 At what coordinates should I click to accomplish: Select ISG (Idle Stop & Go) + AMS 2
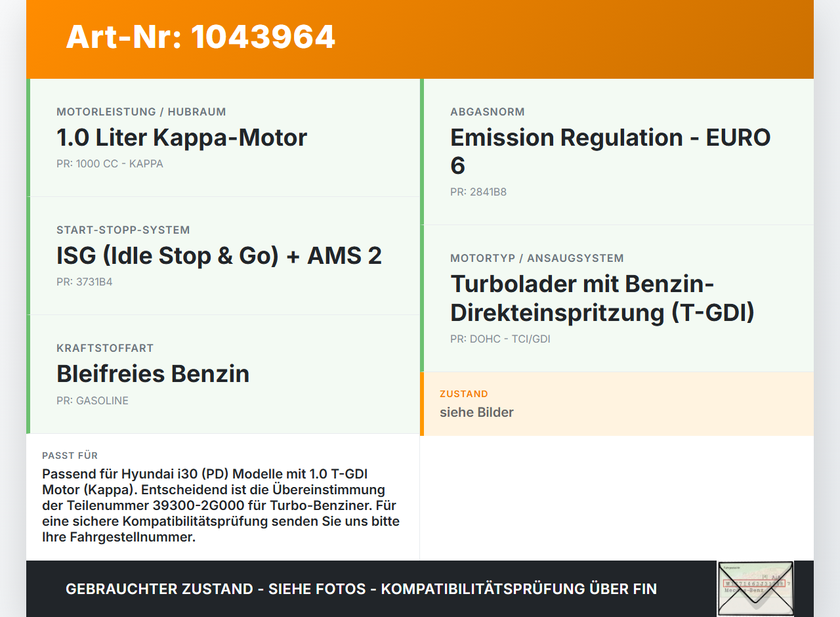click(219, 255)
